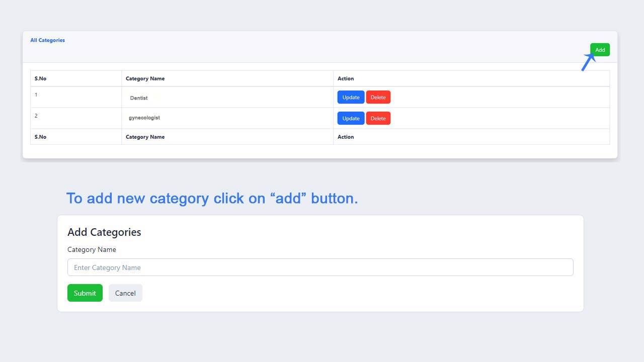Update the Dentist category
The width and height of the screenshot is (644, 362).
[351, 98]
